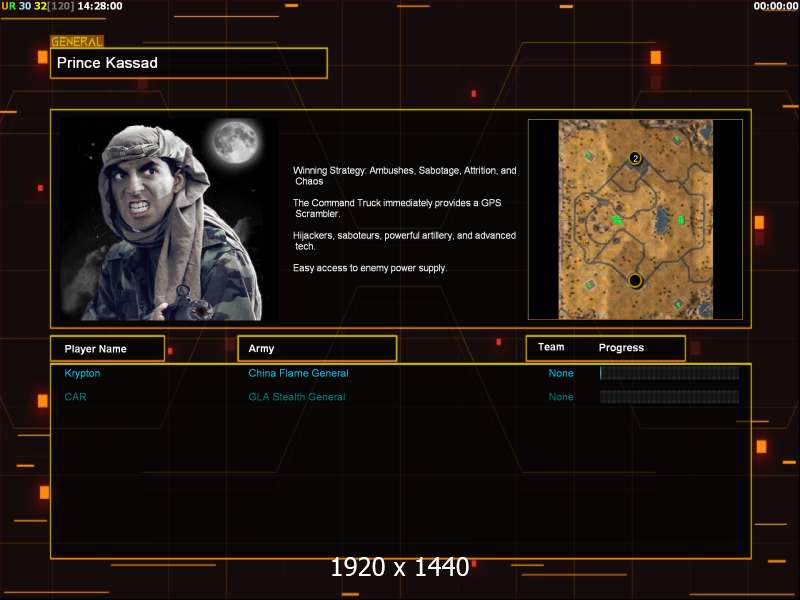The width and height of the screenshot is (800, 600).
Task: Click the green supply marker left of map center
Action: tap(617, 219)
